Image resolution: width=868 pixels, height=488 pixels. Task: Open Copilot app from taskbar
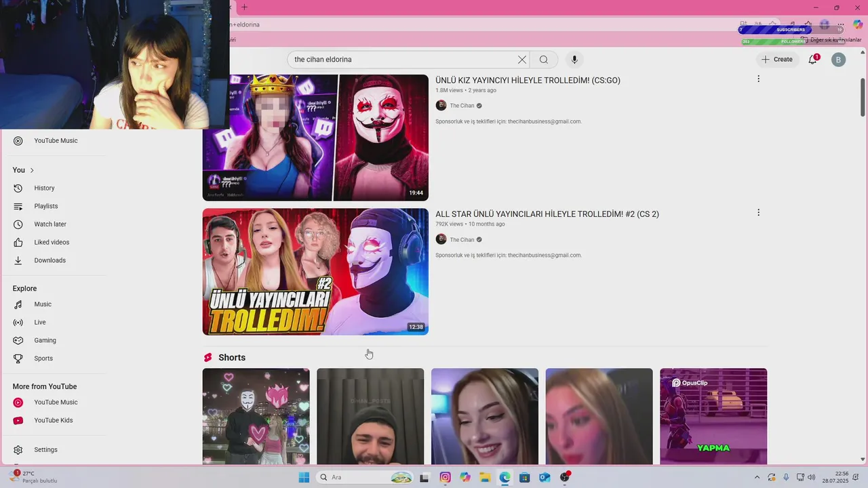pos(465,477)
